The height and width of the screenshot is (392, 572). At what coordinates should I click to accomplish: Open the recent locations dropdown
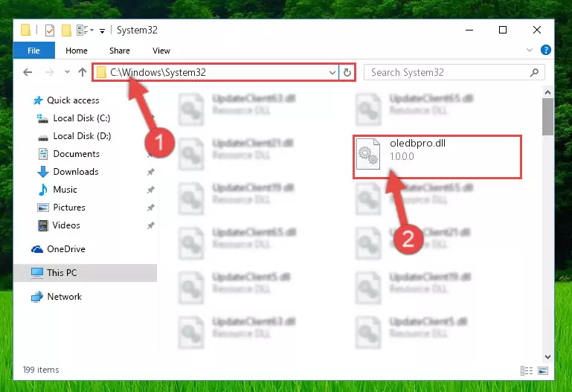point(67,72)
